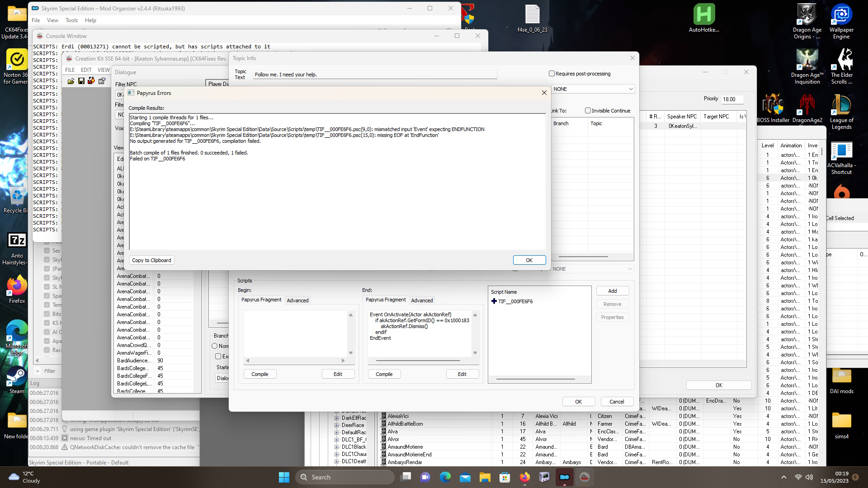Toggle Invisible Continue checkbox
Screen dimensions: 868x488
coord(588,110)
